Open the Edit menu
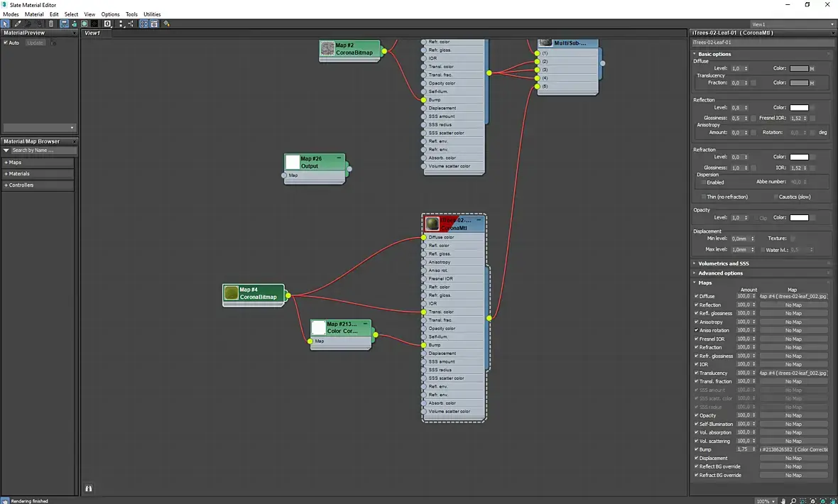838x504 pixels. pos(54,14)
